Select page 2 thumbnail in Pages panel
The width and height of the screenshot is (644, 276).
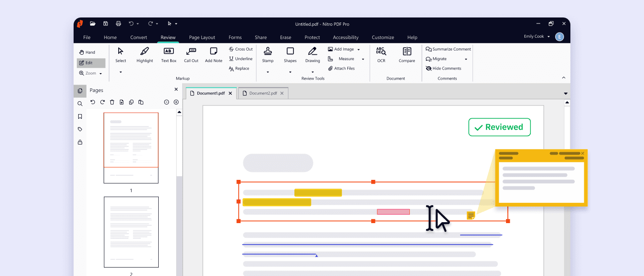click(131, 232)
